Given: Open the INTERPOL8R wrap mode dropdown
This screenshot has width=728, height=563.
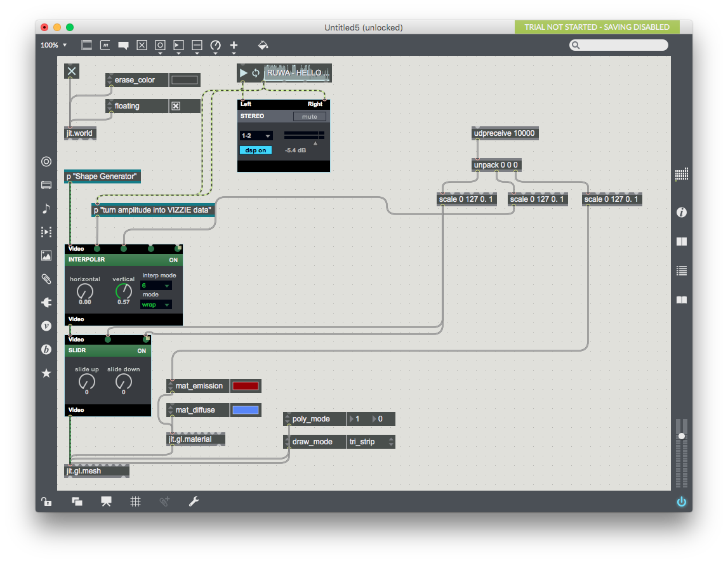Looking at the screenshot, I should pyautogui.click(x=156, y=305).
